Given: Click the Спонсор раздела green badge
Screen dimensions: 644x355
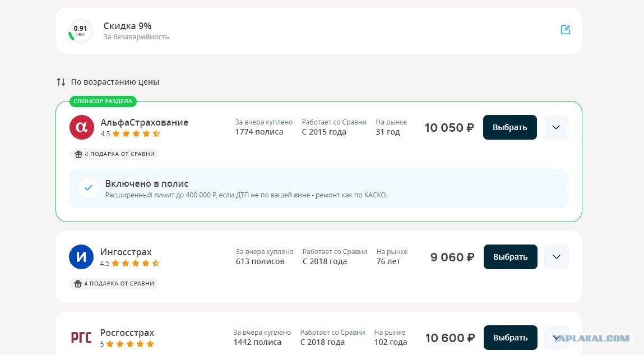Looking at the screenshot, I should tap(103, 101).
